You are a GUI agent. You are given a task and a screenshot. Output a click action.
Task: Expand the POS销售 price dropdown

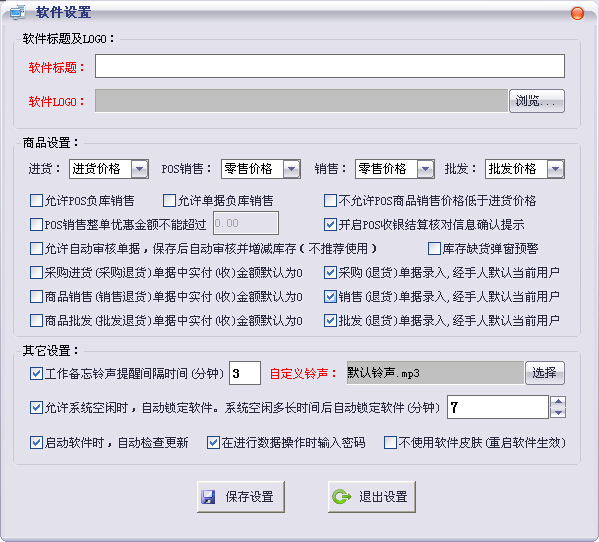[x=291, y=168]
